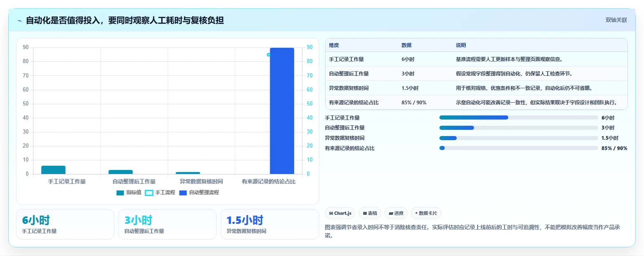Click the 手工记录工作量 bar in the chart
The width and height of the screenshot is (644, 256).
point(54,170)
